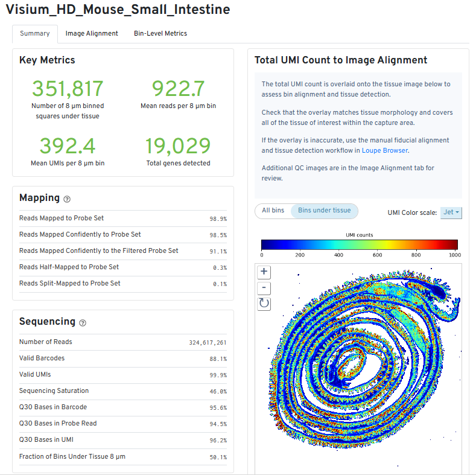The image size is (476, 475).
Task: Select the 922.7 mean reads value
Action: 178,88
